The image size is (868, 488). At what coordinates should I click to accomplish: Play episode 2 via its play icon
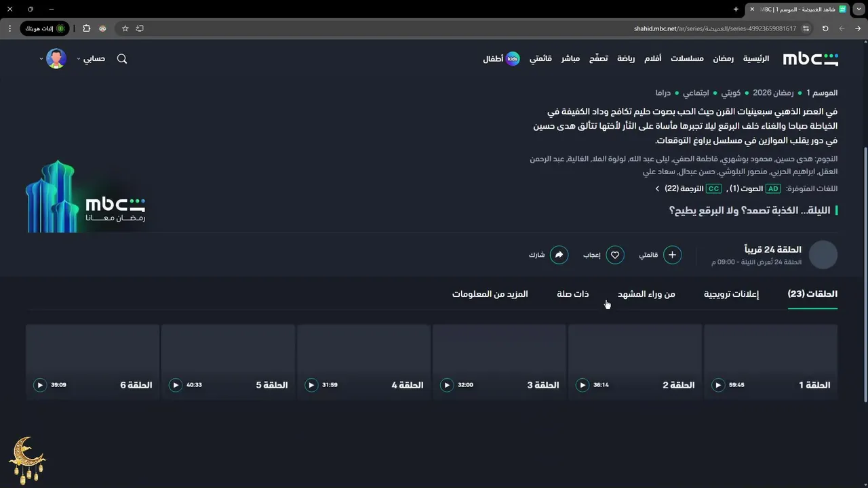[583, 385]
